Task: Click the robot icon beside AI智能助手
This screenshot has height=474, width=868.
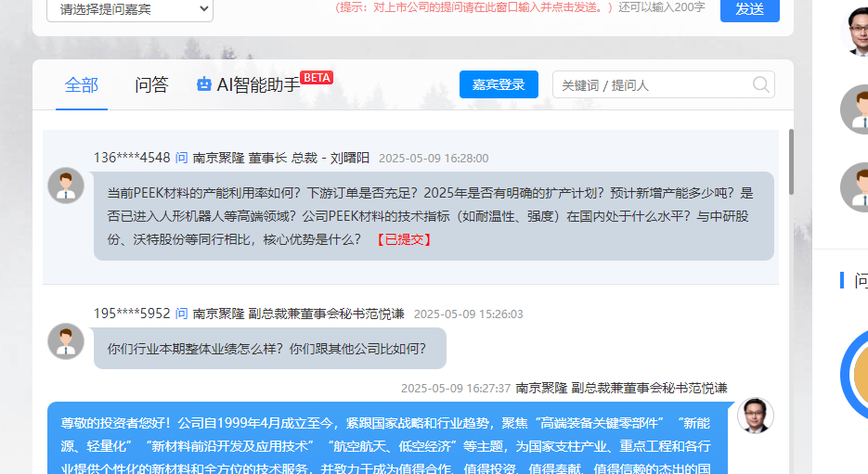Action: [203, 84]
